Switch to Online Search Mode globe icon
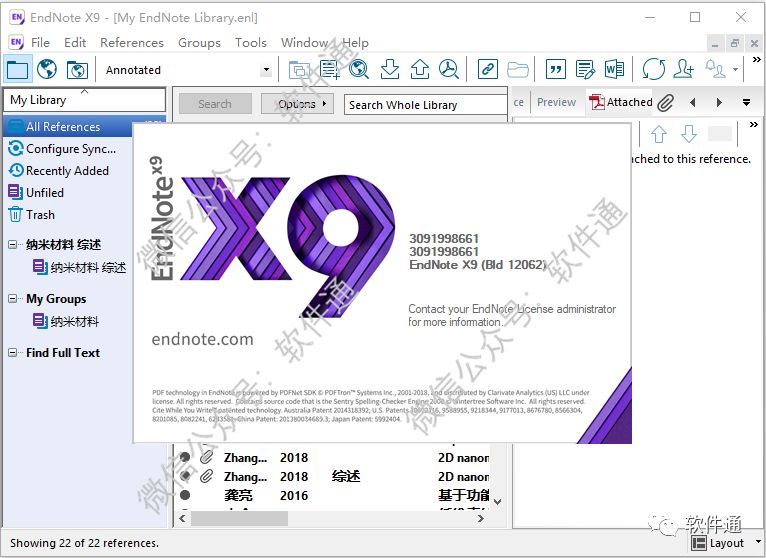 pos(47,69)
